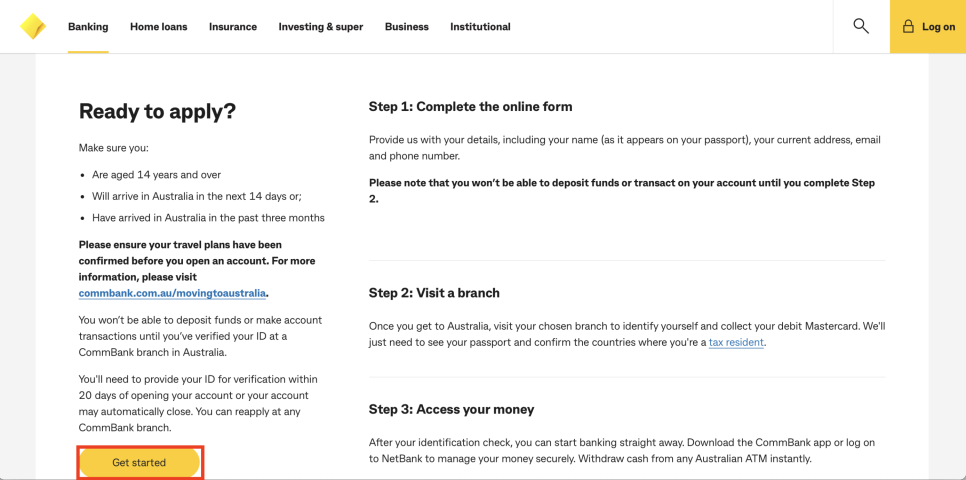
Task: Click the CommBank yellow diamond logo
Action: (33, 26)
